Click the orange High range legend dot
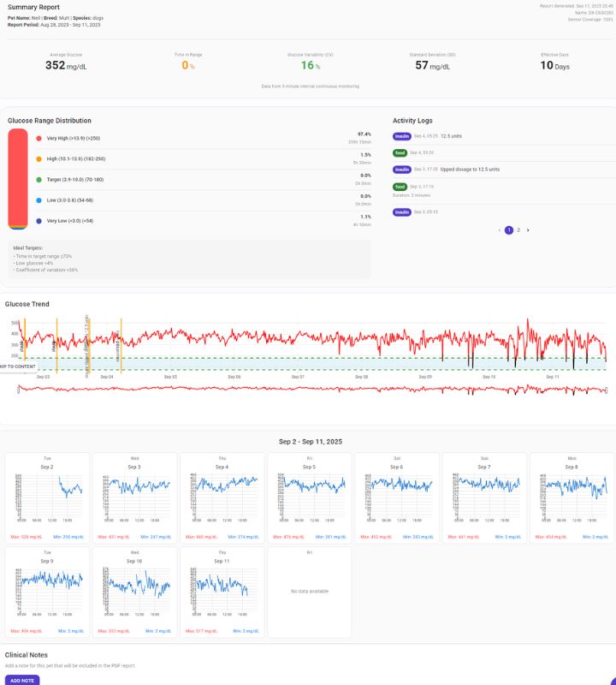The width and height of the screenshot is (616, 685). (x=38, y=159)
